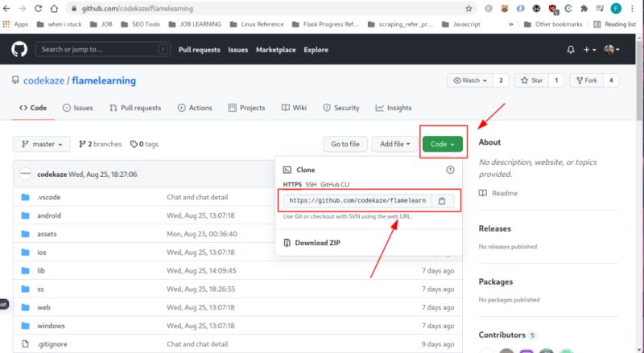Open Insights tab
Screen dimensions: 644x353
tap(394, 108)
